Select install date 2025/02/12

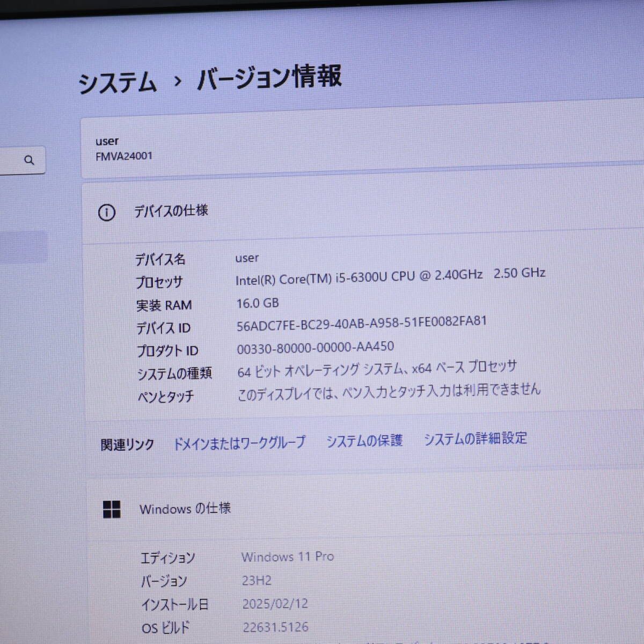(x=275, y=604)
